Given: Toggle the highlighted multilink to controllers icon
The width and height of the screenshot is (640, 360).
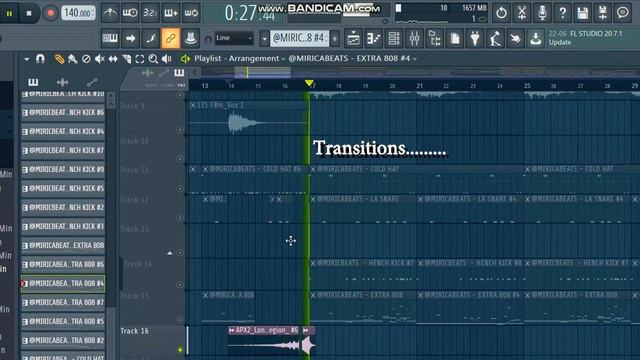Looking at the screenshot, I should pyautogui.click(x=171, y=38).
